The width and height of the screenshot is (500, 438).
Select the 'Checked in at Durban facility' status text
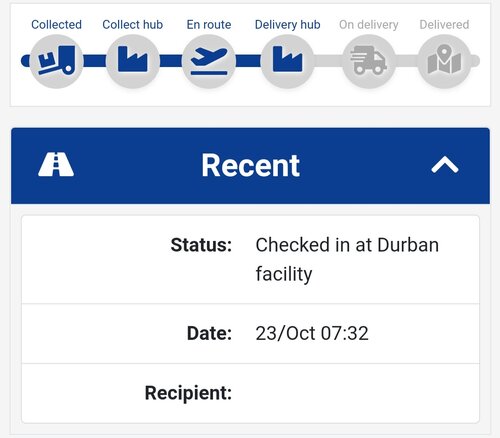pyautogui.click(x=347, y=259)
